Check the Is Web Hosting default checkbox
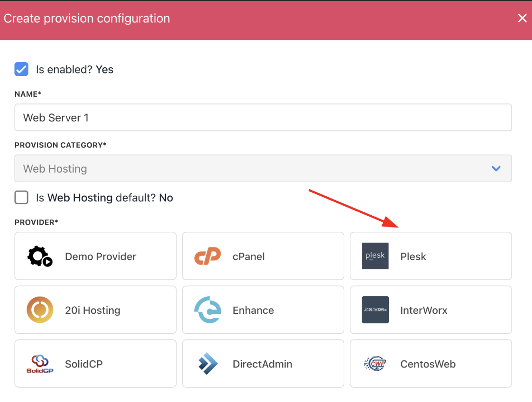The image size is (532, 402). pyautogui.click(x=21, y=197)
